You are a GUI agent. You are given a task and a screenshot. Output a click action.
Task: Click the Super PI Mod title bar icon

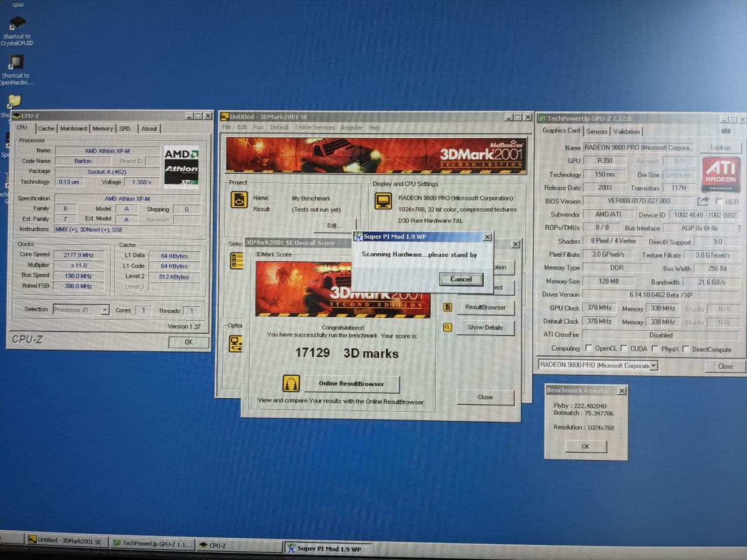tap(358, 236)
